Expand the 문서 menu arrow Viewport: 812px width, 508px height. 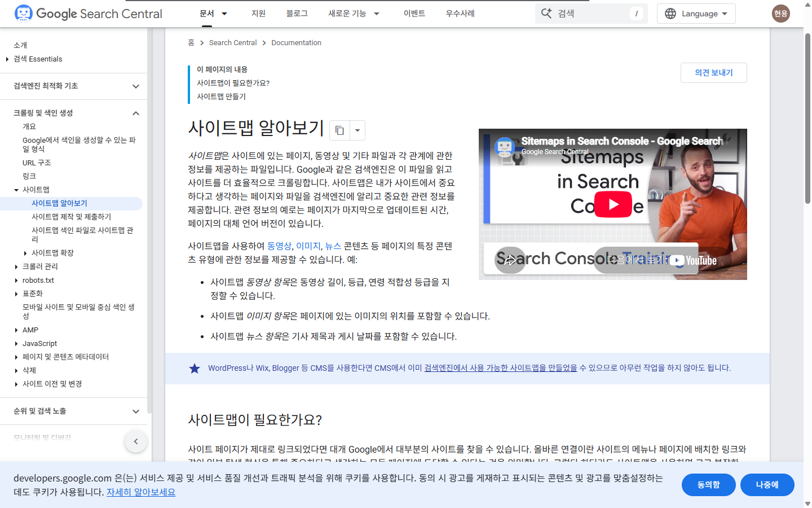[x=224, y=14]
